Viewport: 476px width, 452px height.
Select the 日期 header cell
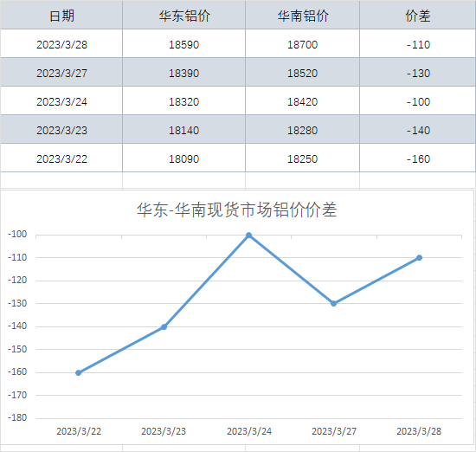click(x=61, y=16)
